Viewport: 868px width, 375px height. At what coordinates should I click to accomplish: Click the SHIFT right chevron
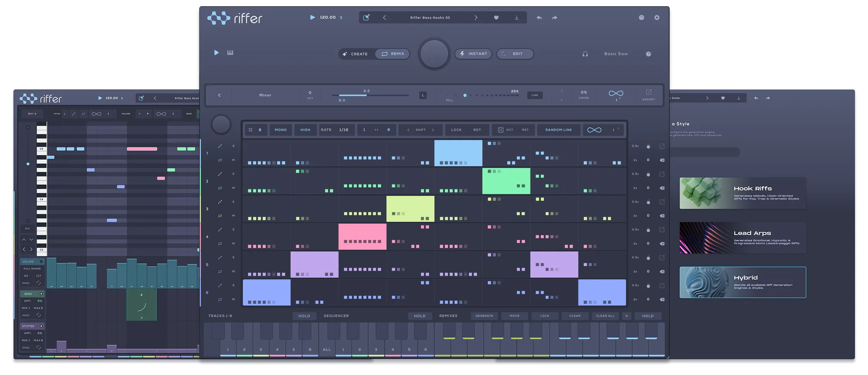(x=433, y=130)
